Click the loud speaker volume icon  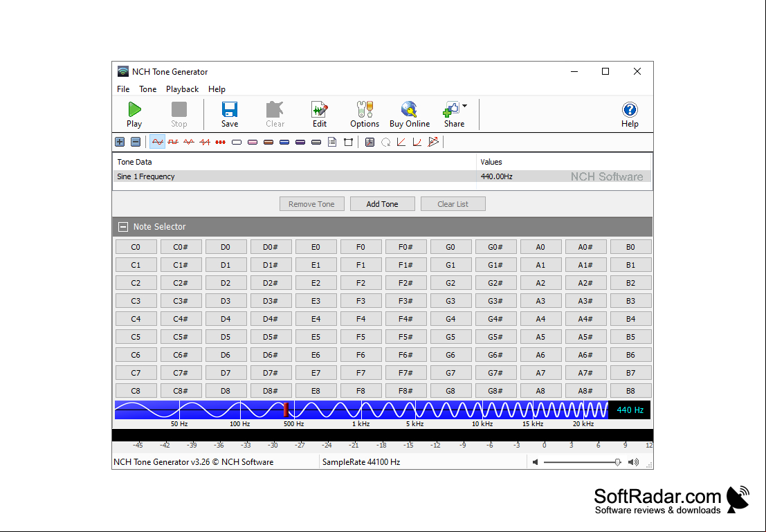click(634, 462)
